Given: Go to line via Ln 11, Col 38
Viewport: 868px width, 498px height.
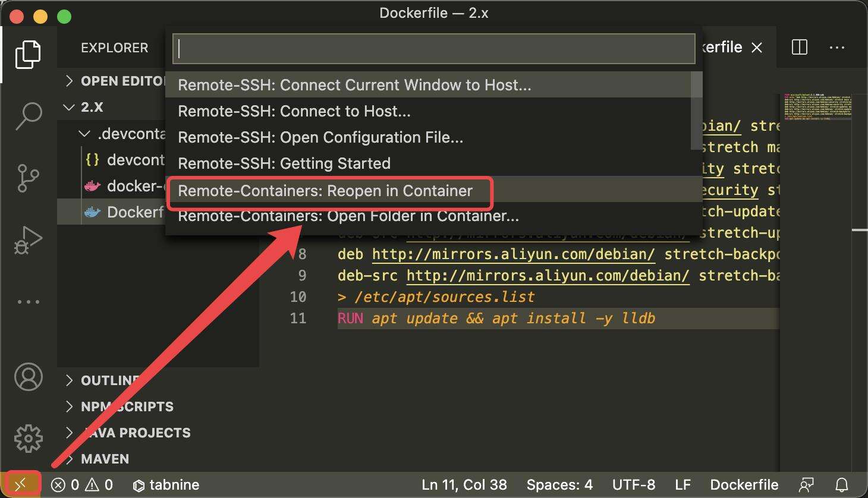Looking at the screenshot, I should click(x=464, y=485).
